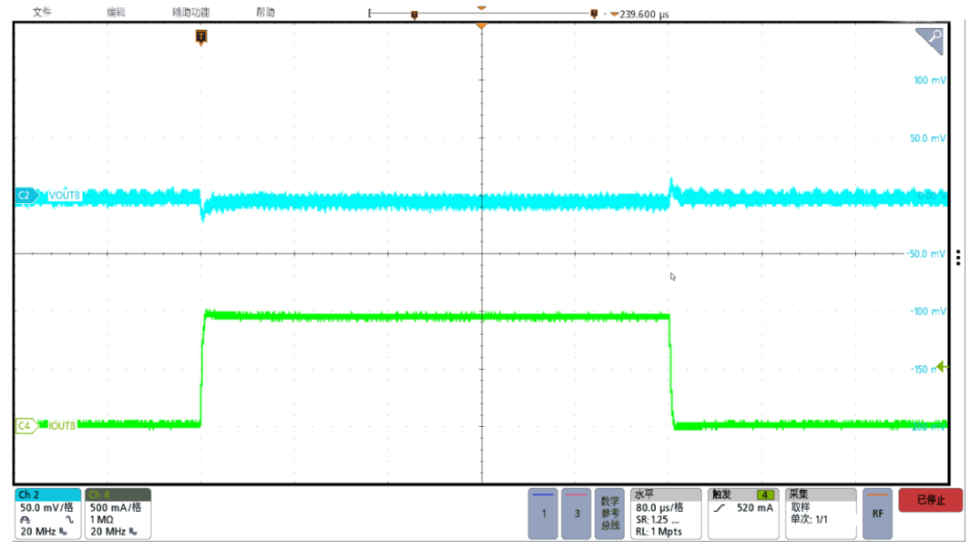Image resolution: width=980 pixels, height=550 pixels.
Task: Click the three-dot handle on the right edge
Action: coord(958,258)
